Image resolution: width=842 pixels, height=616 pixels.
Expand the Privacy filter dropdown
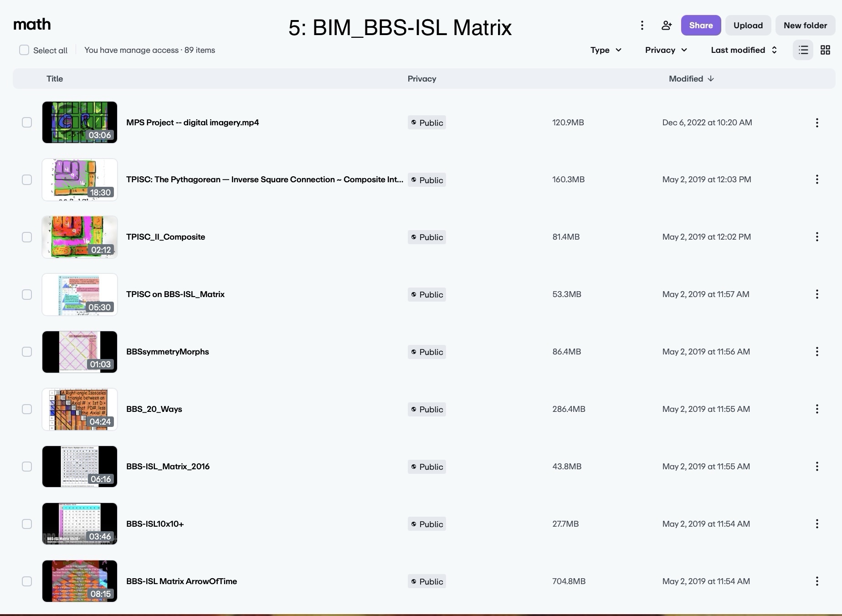click(666, 50)
